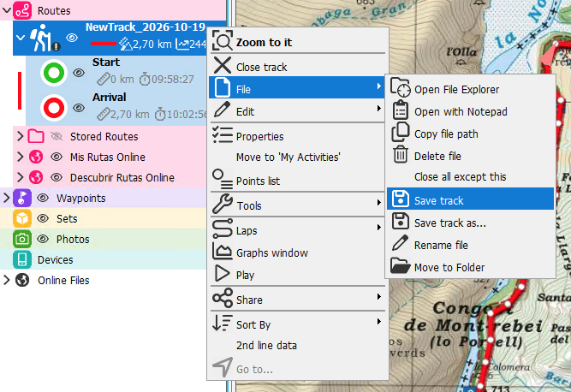Click the Play triangle icon
The width and height of the screenshot is (571, 392).
[x=222, y=273]
